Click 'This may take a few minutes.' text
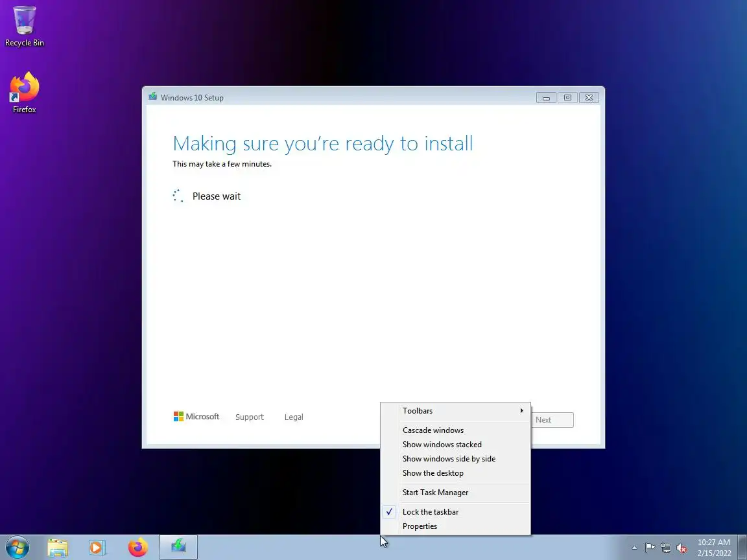Screen dimensions: 747x560 (x=222, y=164)
